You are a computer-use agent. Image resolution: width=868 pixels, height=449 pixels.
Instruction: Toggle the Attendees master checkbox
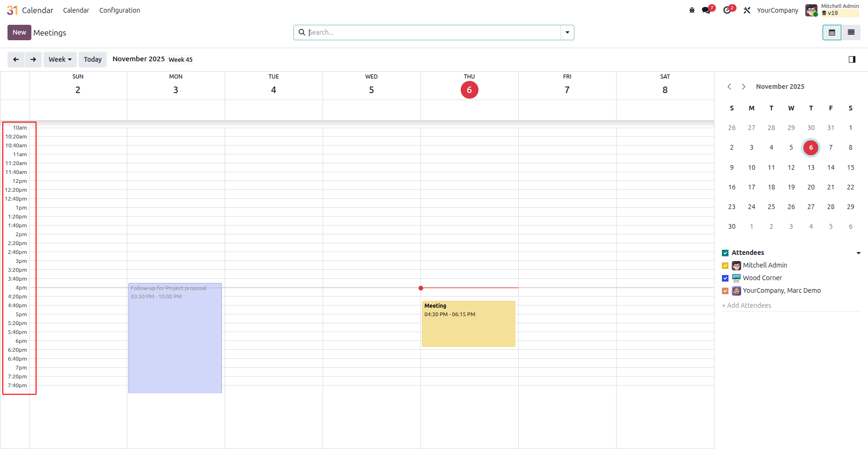pos(725,253)
